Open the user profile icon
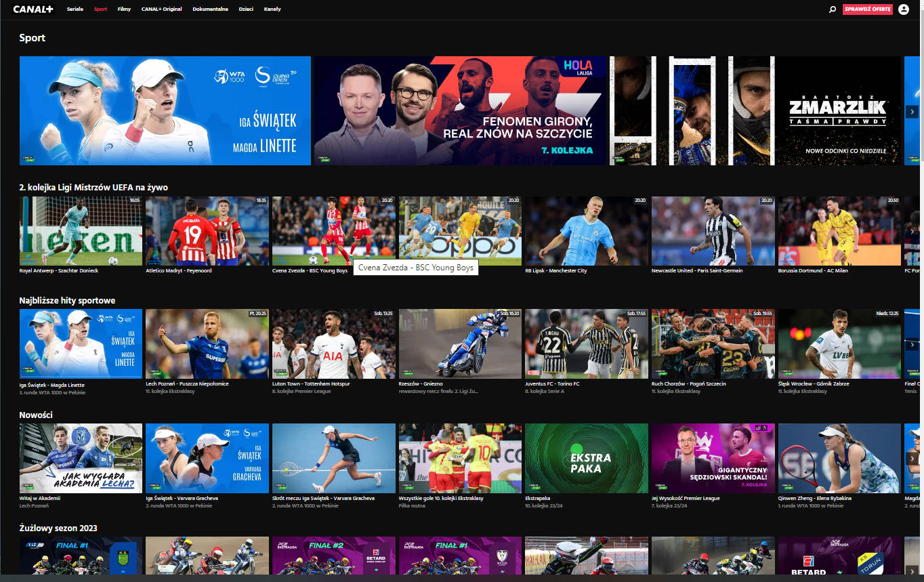 tap(904, 9)
